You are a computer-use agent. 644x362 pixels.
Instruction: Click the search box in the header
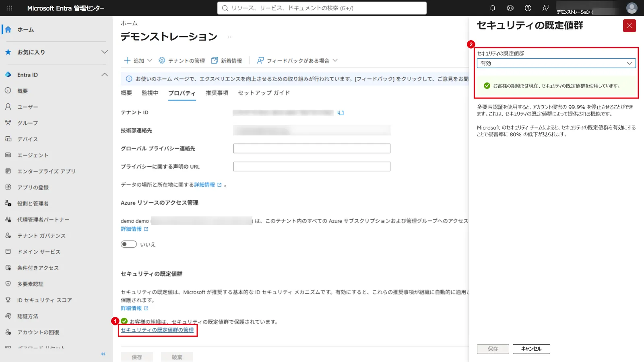[x=322, y=8]
